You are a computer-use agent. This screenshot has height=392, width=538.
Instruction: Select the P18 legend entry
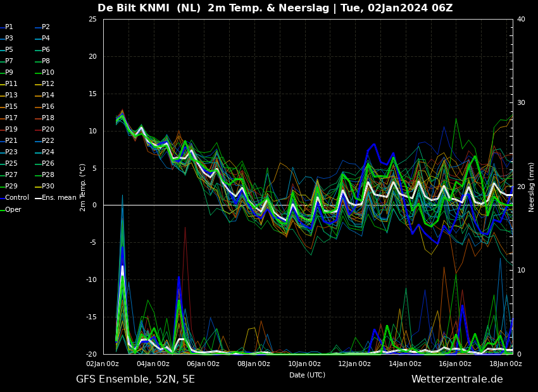tap(47, 118)
